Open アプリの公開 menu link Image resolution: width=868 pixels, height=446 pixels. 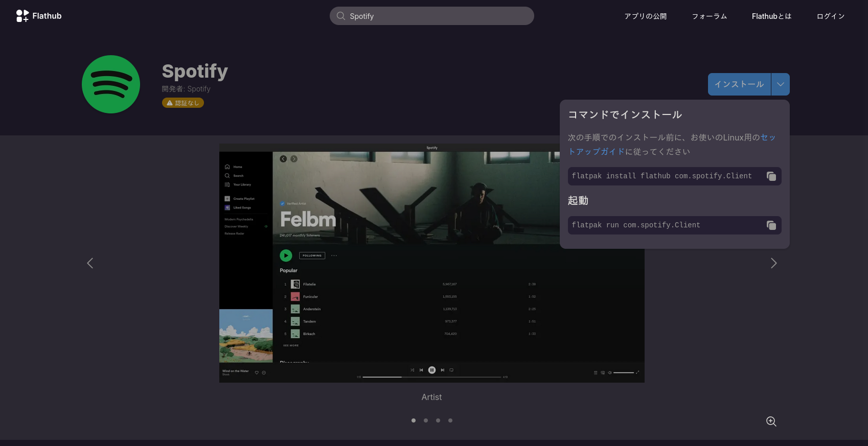[x=645, y=16]
